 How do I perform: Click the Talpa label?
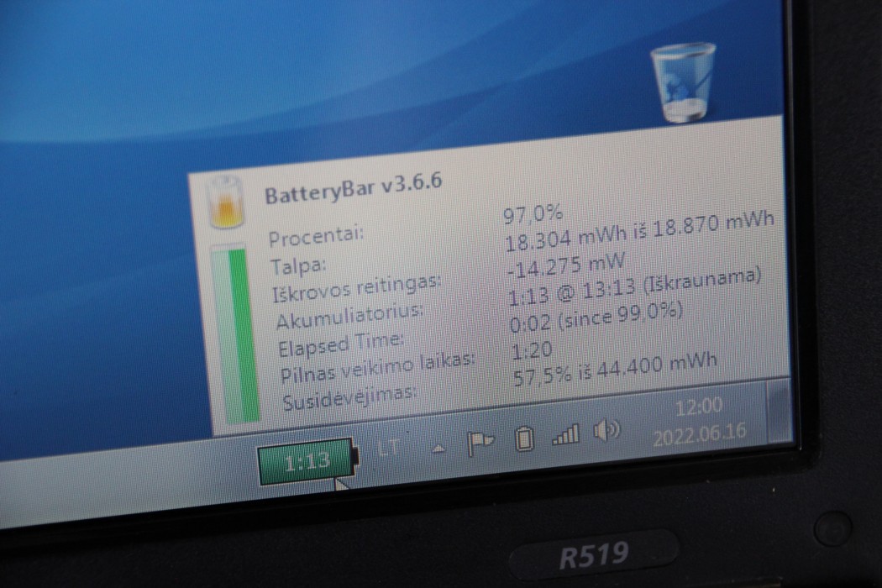click(298, 265)
